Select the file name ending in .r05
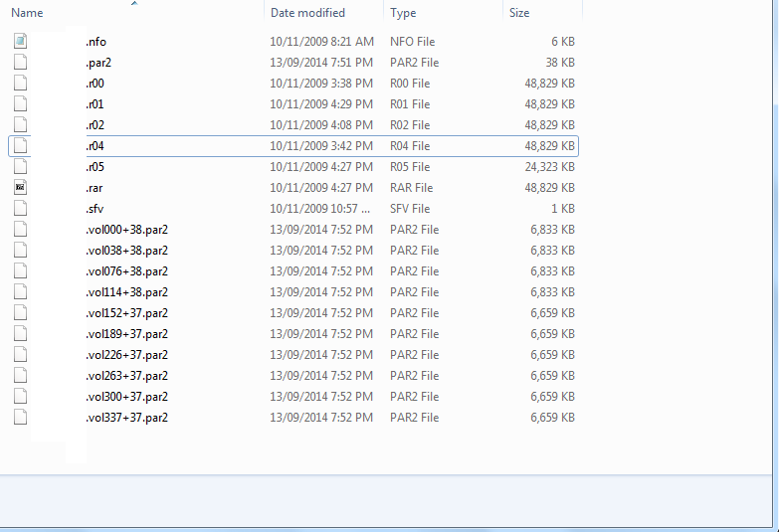 pyautogui.click(x=95, y=167)
